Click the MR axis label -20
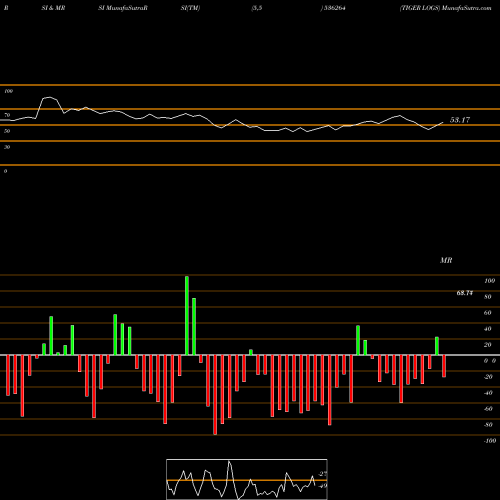Screen dimensions: 500x500 [x=488, y=377]
